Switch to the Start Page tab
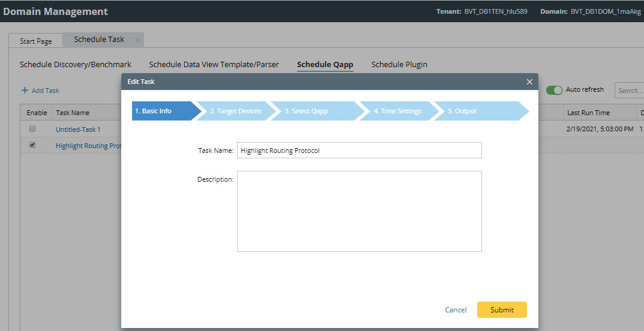This screenshot has height=331, width=644. pyautogui.click(x=36, y=41)
